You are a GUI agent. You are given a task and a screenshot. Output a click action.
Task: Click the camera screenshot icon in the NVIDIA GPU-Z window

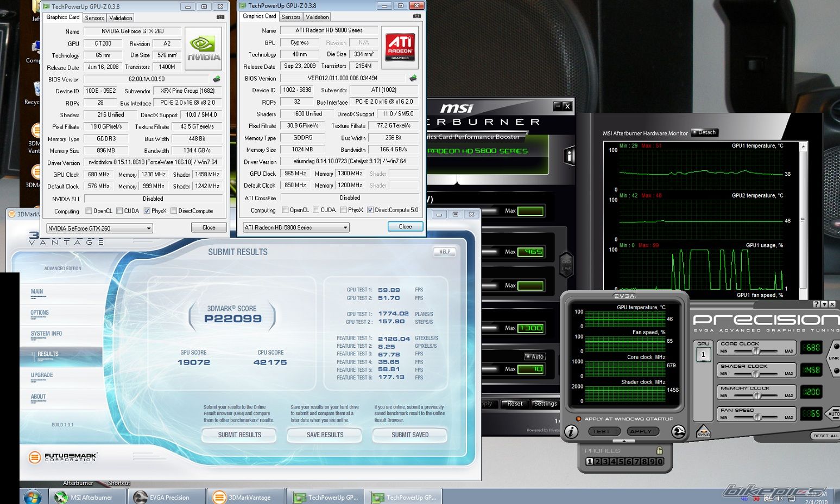tap(220, 17)
